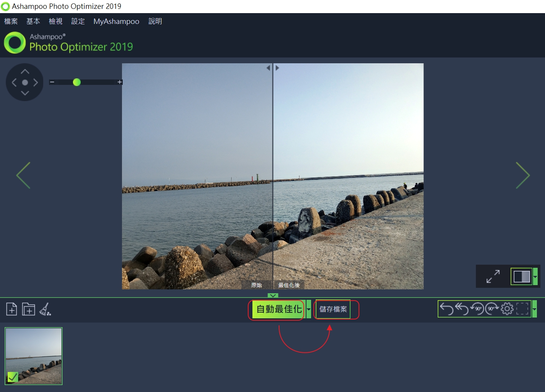Open the dropdown beside 自動最佳化
The width and height of the screenshot is (545, 392).
point(308,309)
